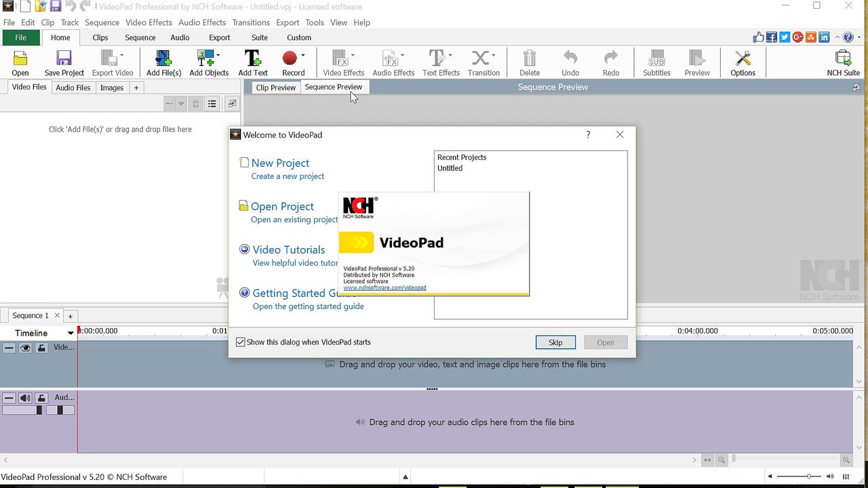Click the Skip button in the welcome dialog

tap(555, 342)
